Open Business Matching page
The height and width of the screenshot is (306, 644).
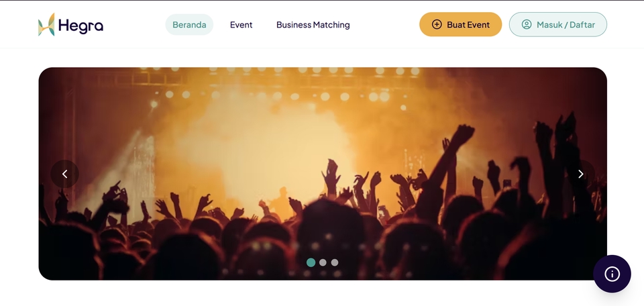pos(313,25)
